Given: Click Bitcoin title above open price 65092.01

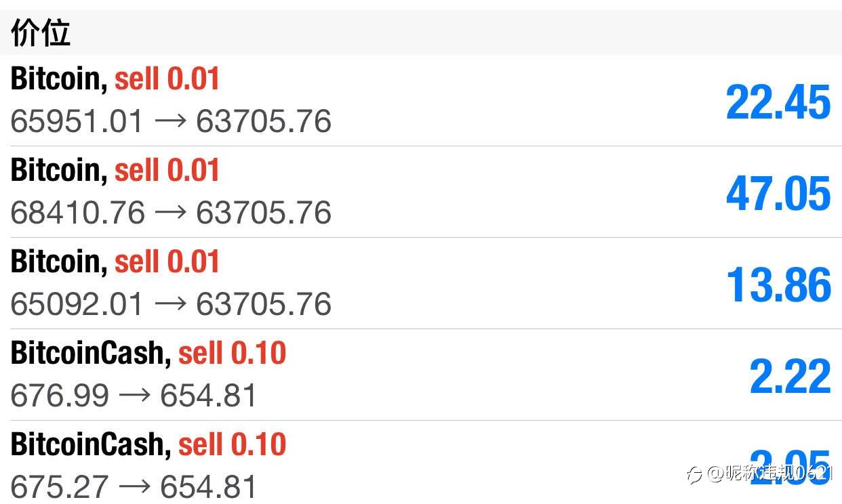Looking at the screenshot, I should (x=59, y=261).
